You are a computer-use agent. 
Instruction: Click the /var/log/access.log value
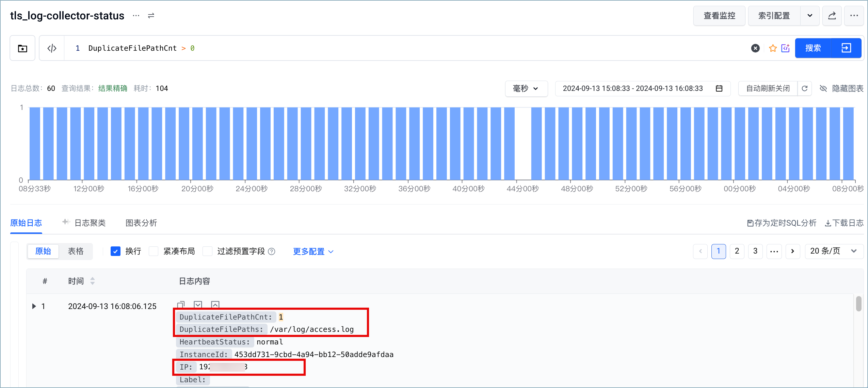pos(312,329)
